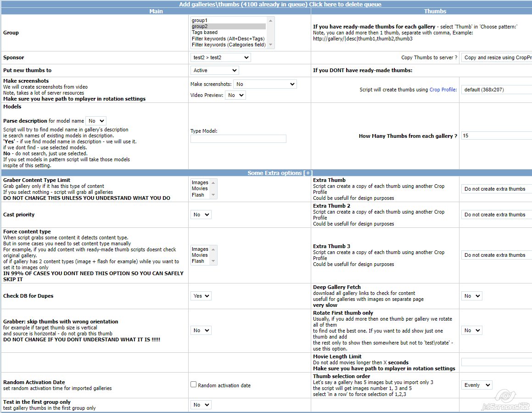
Task: Select Flash in Graber Content Type Limit list
Action: pos(200,195)
